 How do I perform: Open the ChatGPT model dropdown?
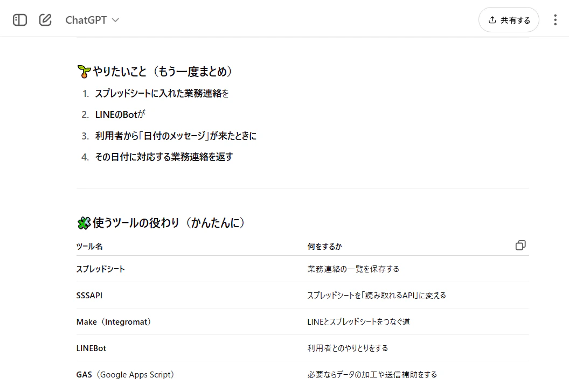[x=92, y=20]
